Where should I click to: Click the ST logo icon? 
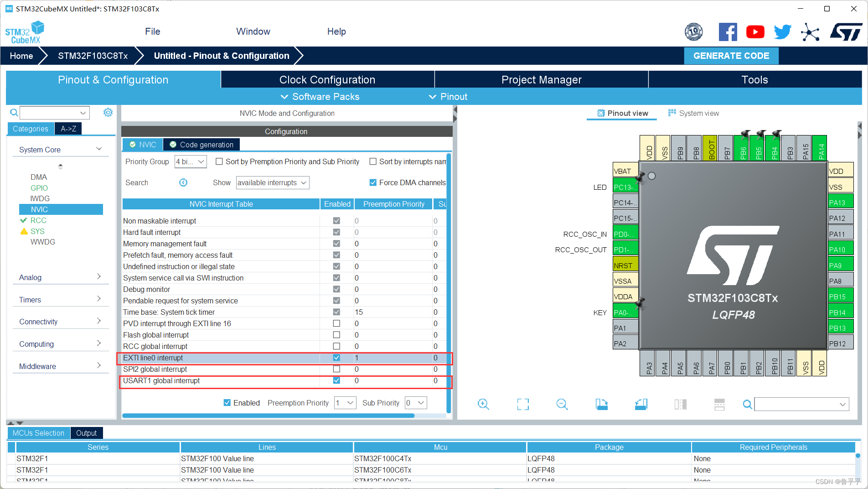click(846, 31)
